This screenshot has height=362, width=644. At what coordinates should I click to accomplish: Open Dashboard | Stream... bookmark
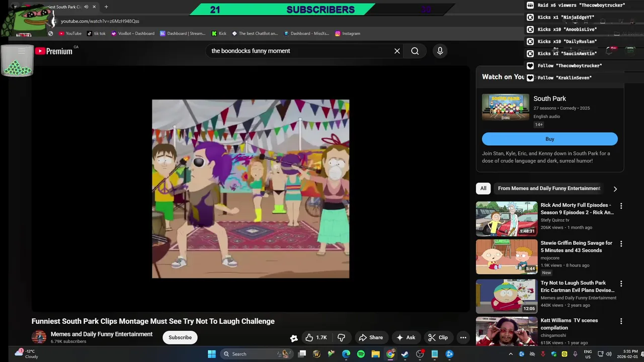[x=183, y=33]
